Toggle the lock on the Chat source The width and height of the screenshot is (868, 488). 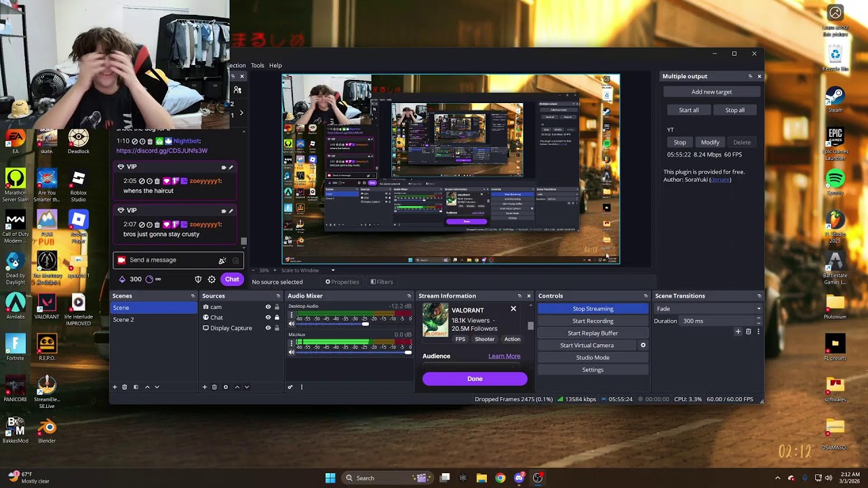[x=277, y=317]
